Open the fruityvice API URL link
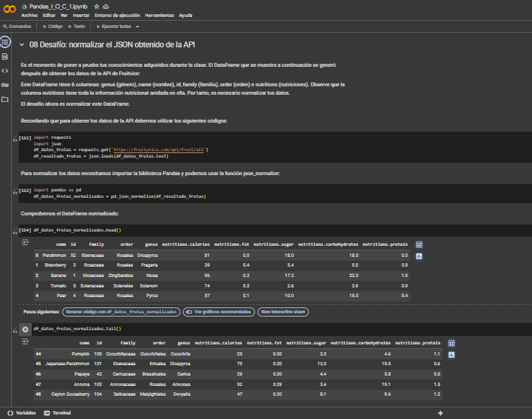This screenshot has height=419, width=532. click(x=158, y=150)
